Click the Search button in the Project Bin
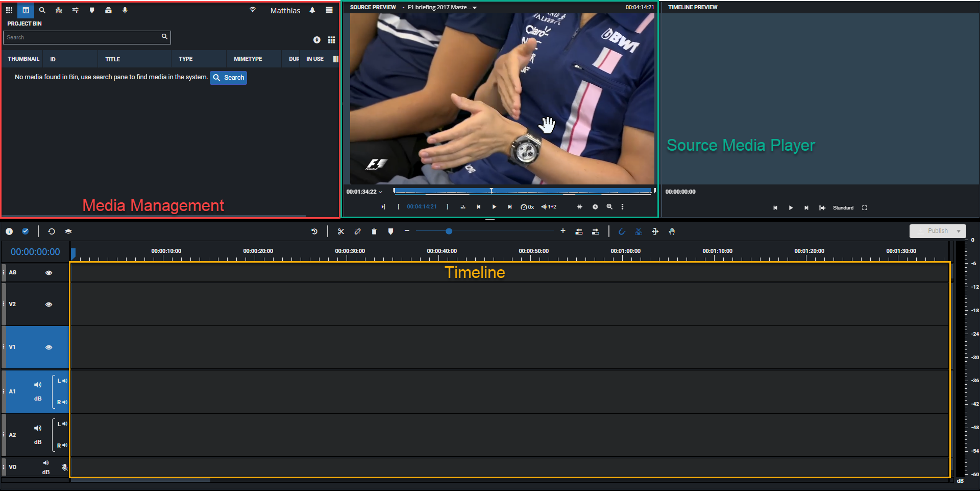 pyautogui.click(x=228, y=77)
